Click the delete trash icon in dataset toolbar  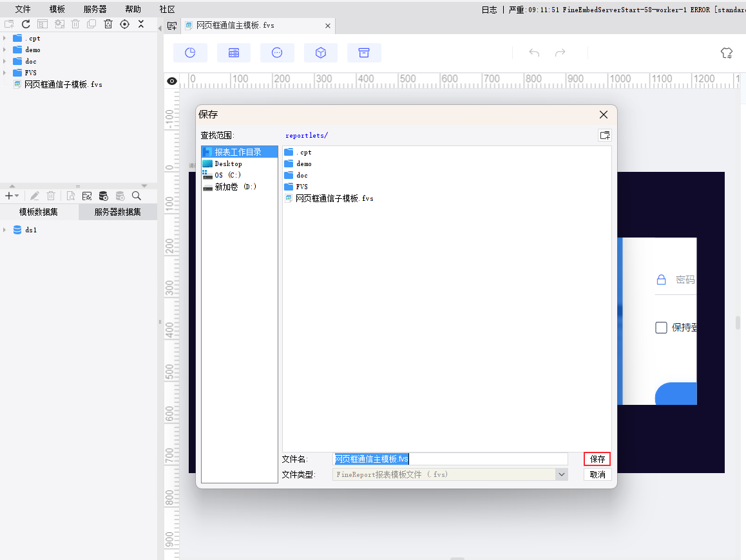(x=51, y=196)
